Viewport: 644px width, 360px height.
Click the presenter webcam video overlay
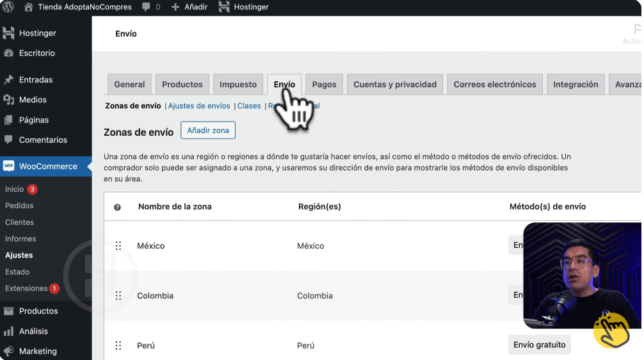point(583,275)
